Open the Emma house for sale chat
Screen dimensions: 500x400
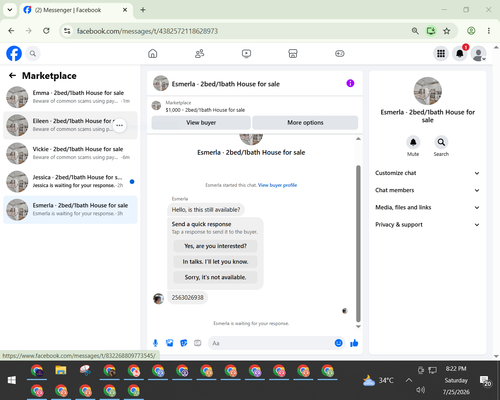[x=70, y=97]
